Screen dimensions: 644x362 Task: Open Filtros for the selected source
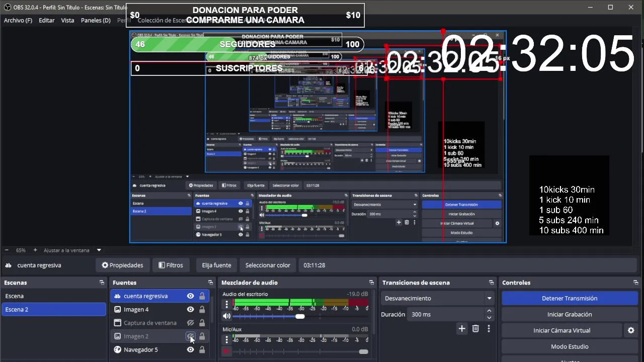pos(170,265)
